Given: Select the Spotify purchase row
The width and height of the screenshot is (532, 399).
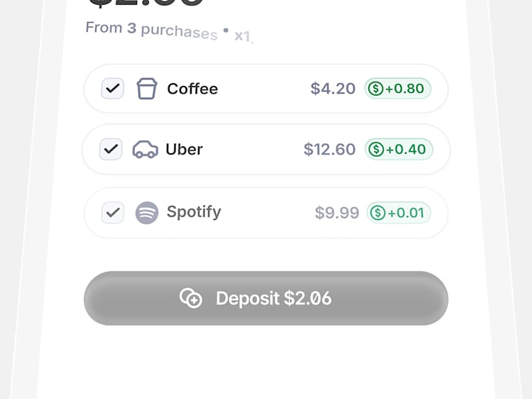Looking at the screenshot, I should [266, 212].
